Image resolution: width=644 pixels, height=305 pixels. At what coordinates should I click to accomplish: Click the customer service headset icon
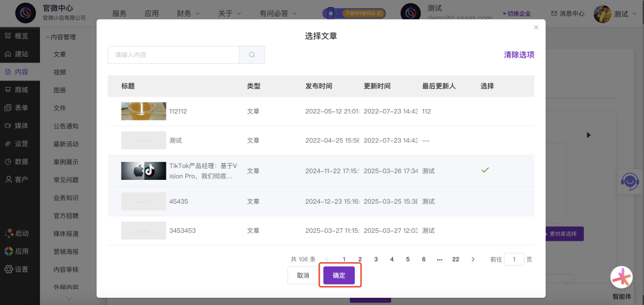630,180
